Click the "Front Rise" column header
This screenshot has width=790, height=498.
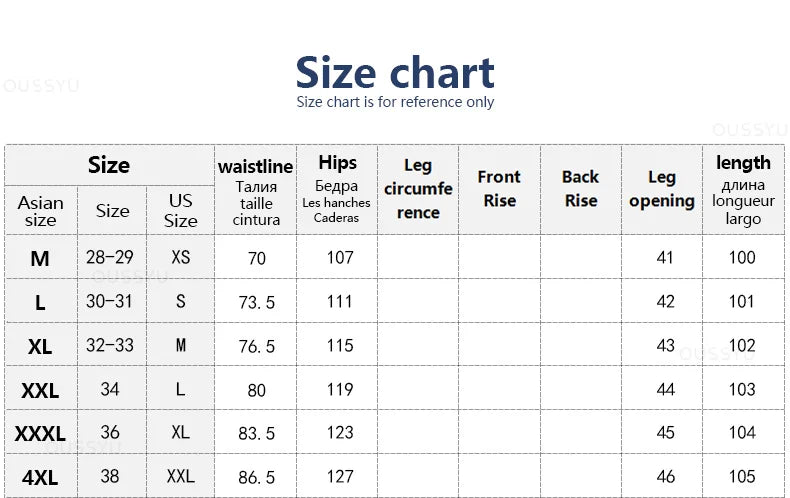point(499,188)
